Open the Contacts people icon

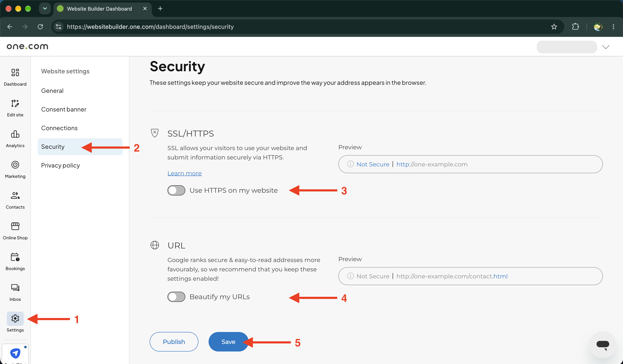15,195
